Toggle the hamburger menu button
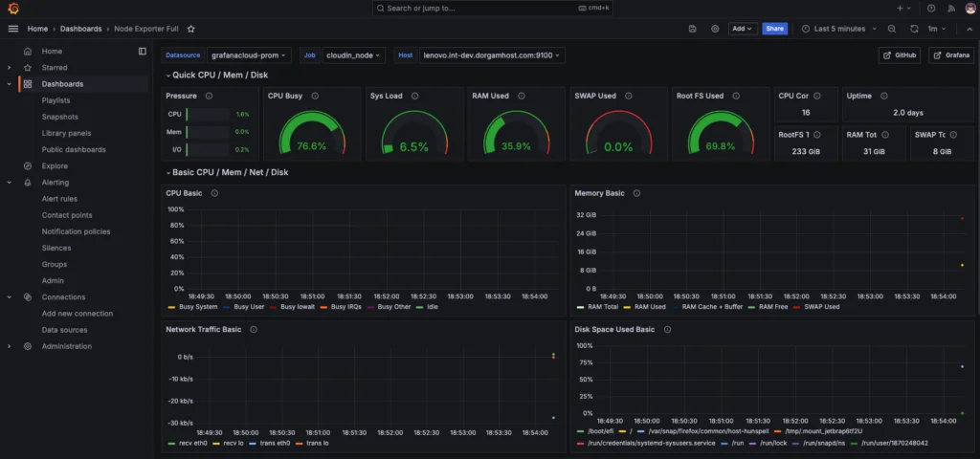Image resolution: width=980 pixels, height=459 pixels. pos(12,29)
